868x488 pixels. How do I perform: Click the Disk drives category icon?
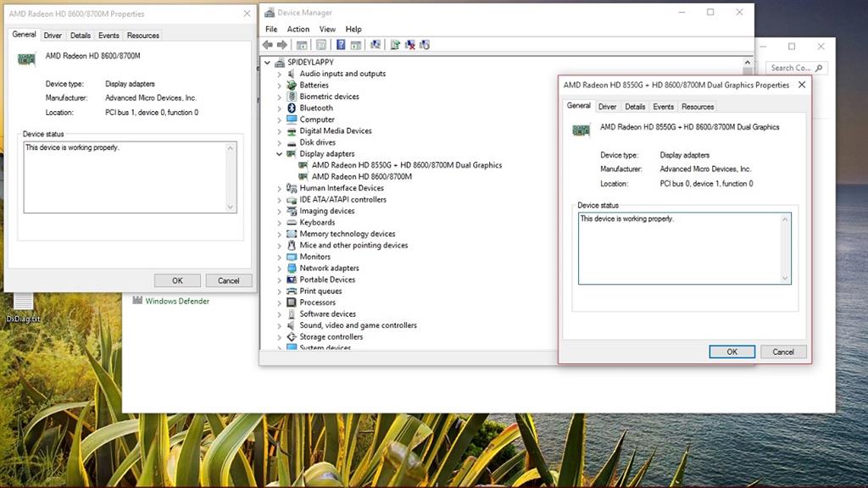click(292, 142)
